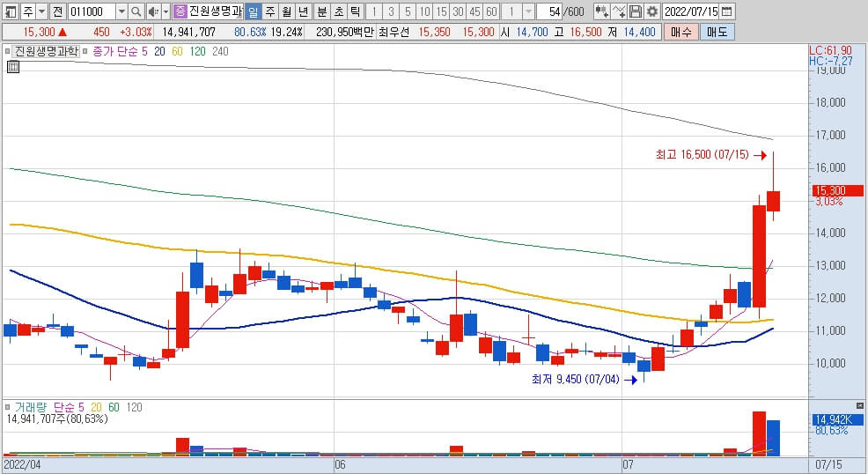The height and width of the screenshot is (474, 868).
Task: Click the add candlestick indicator icon
Action: point(602,11)
